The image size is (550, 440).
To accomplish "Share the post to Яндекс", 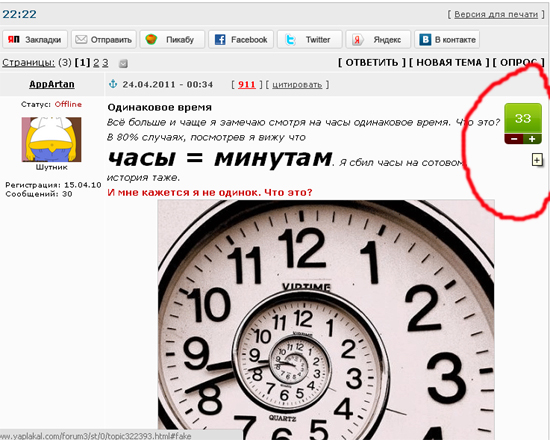I will pyautogui.click(x=378, y=39).
